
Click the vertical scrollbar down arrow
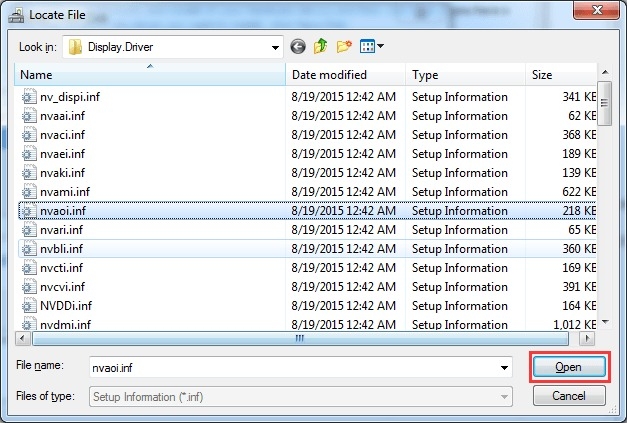click(605, 321)
